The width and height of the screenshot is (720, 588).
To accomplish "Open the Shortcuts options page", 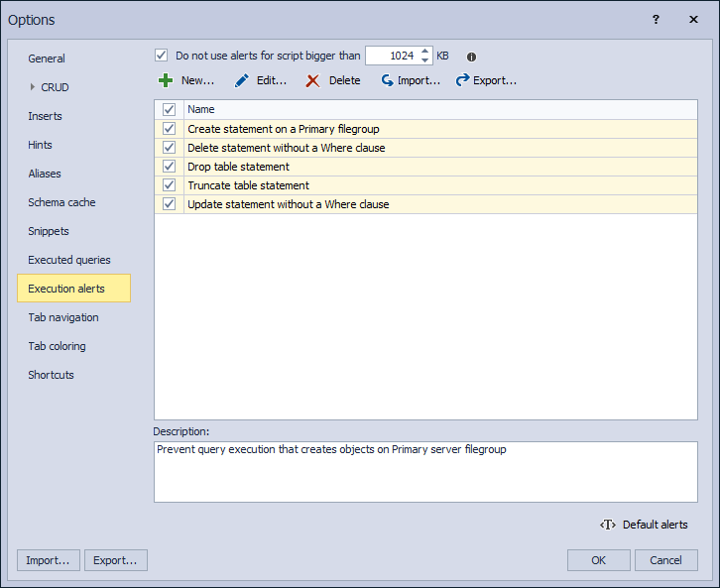I will [x=51, y=375].
